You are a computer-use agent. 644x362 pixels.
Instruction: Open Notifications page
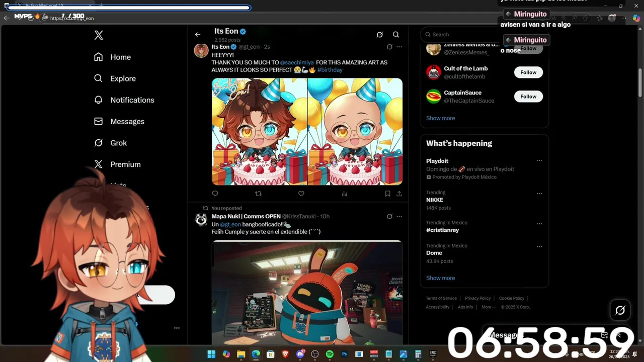tap(124, 100)
